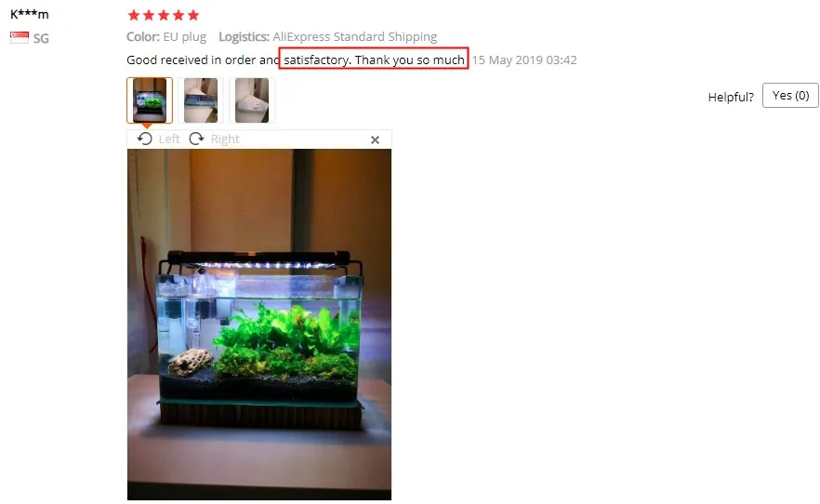
Task: Open the second review photo thumbnail
Action: [x=201, y=100]
